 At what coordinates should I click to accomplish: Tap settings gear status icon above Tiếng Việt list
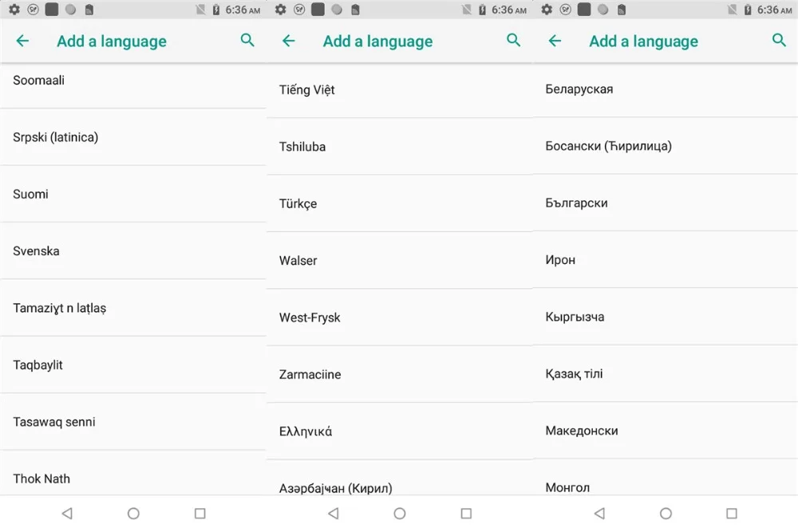(x=280, y=9)
